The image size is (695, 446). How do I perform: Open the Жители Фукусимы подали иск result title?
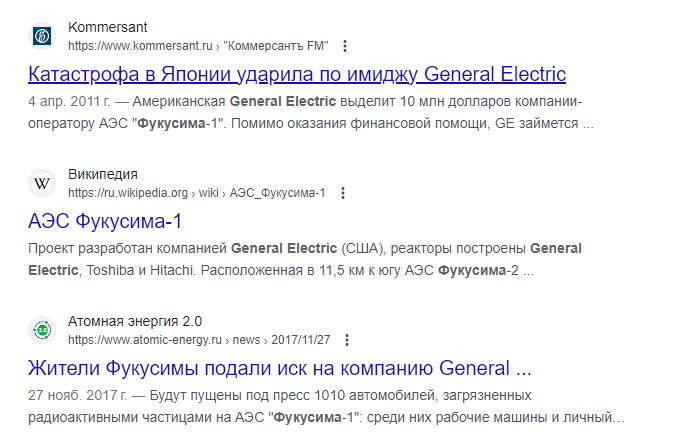(x=280, y=368)
